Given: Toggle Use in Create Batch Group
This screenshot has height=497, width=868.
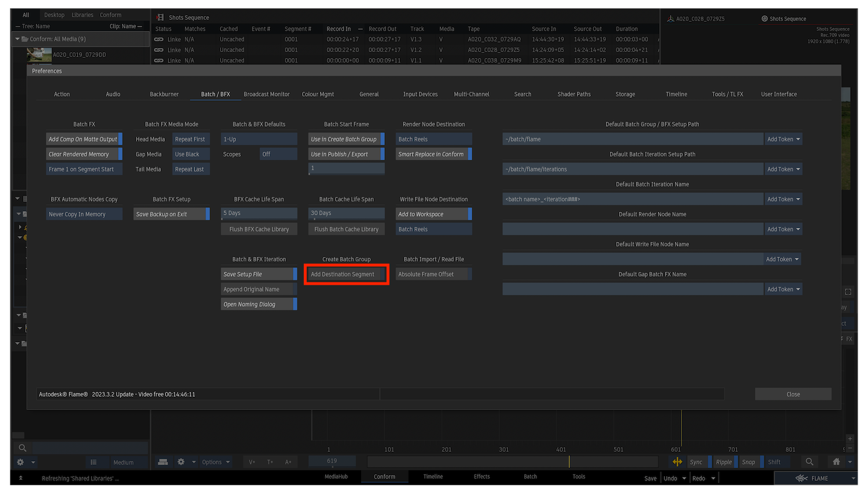Looking at the screenshot, I should (346, 139).
